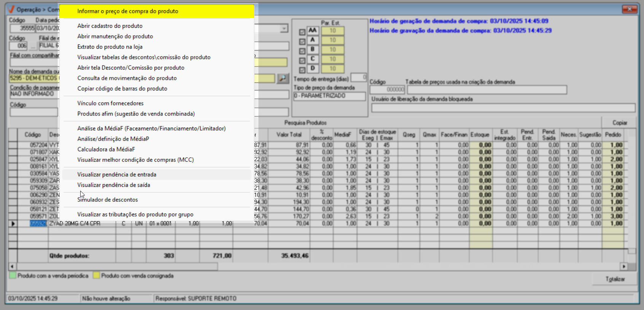Choose 'Visualizar pendência de entrada' menu entry
This screenshot has height=310, width=644.
(x=117, y=175)
